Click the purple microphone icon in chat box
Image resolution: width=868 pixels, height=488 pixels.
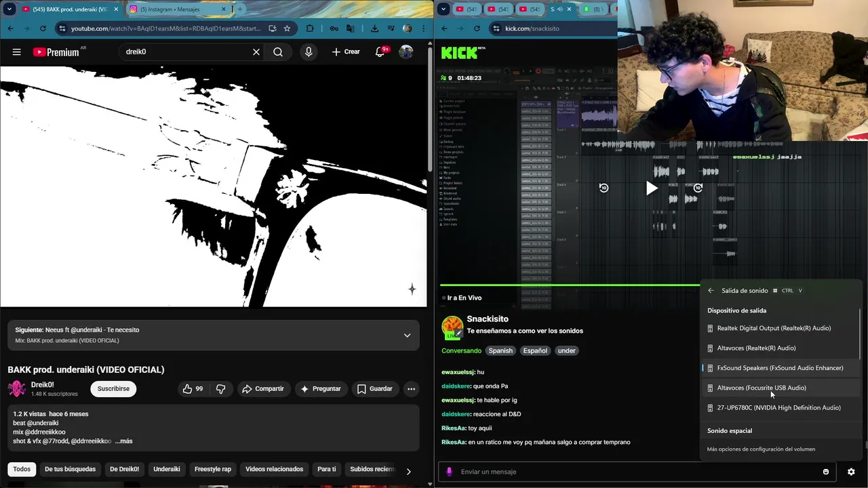pos(448,472)
